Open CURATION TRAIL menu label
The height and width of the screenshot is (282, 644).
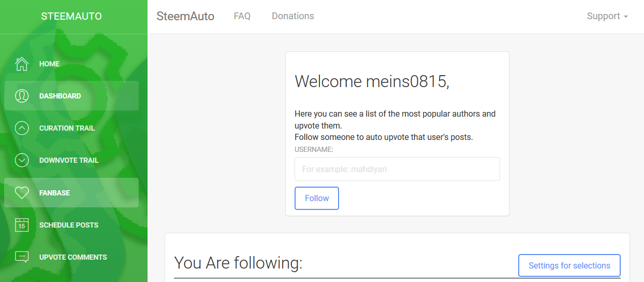pyautogui.click(x=67, y=128)
